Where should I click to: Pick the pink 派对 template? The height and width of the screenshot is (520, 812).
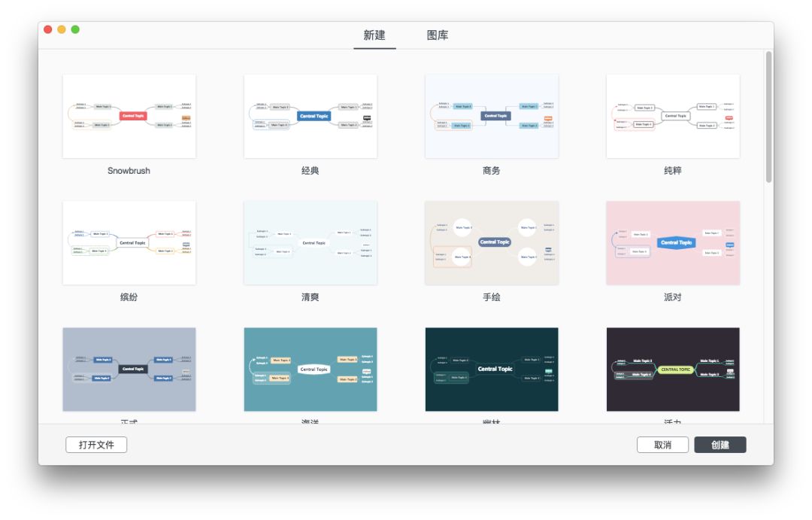673,242
